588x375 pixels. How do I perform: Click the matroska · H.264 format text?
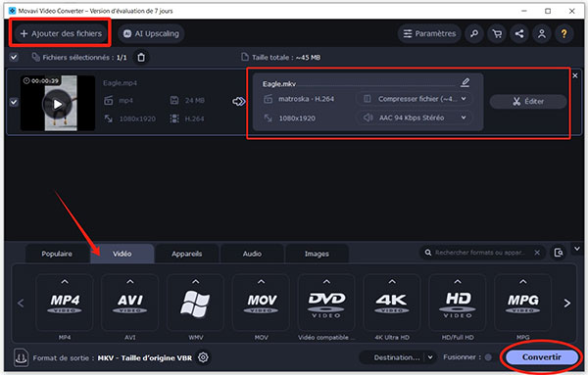(x=306, y=99)
